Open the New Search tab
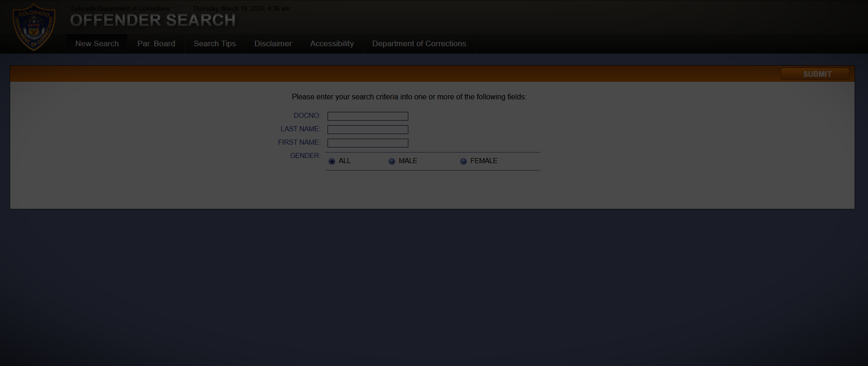Screen dimensions: 868x366 (97, 44)
